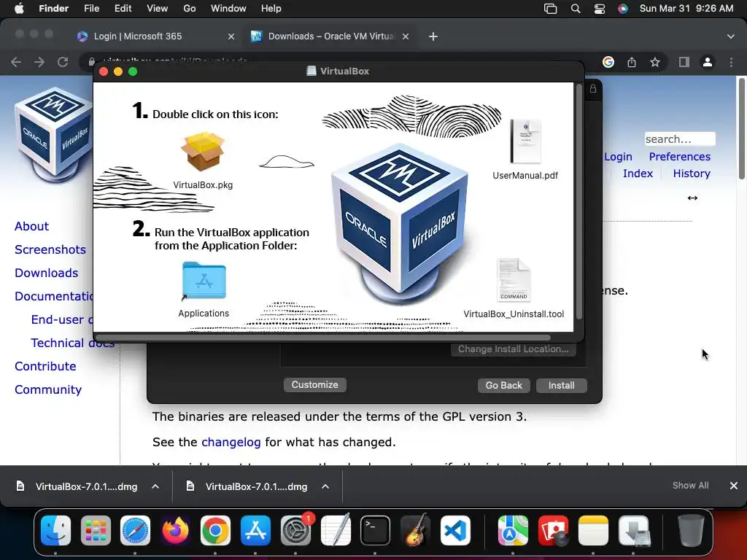Launch Safari from the Dock
The image size is (747, 560).
point(135,530)
